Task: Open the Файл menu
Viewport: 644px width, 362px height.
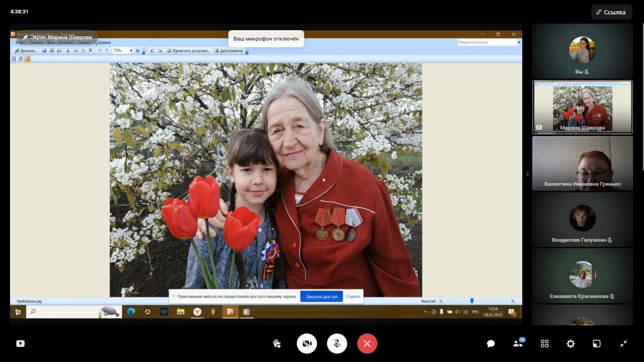Action: tap(20, 43)
